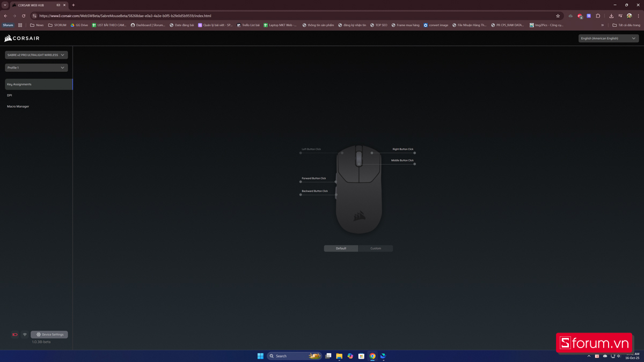Open Macro Manager
Viewport: 644px width, 362px height.
(x=18, y=107)
